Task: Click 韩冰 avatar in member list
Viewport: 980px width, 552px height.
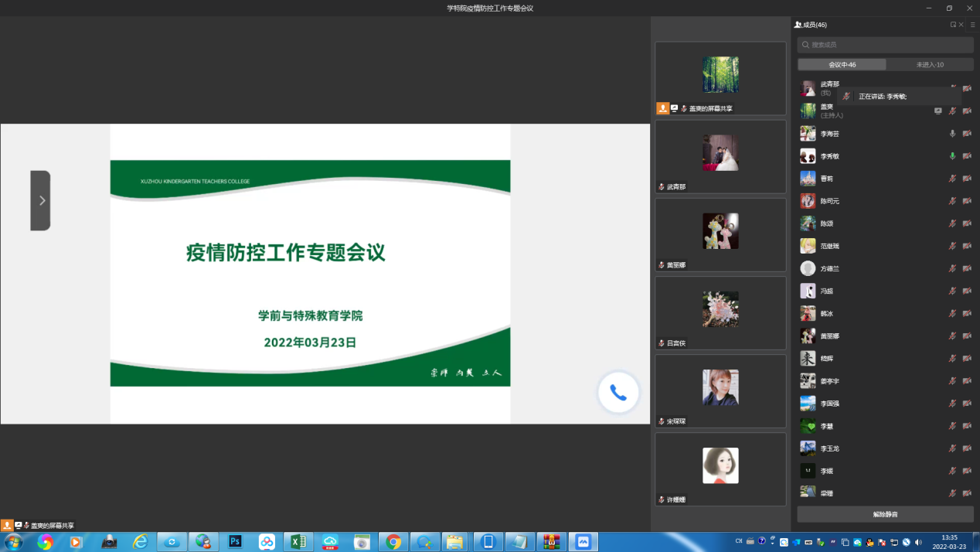Action: (808, 314)
